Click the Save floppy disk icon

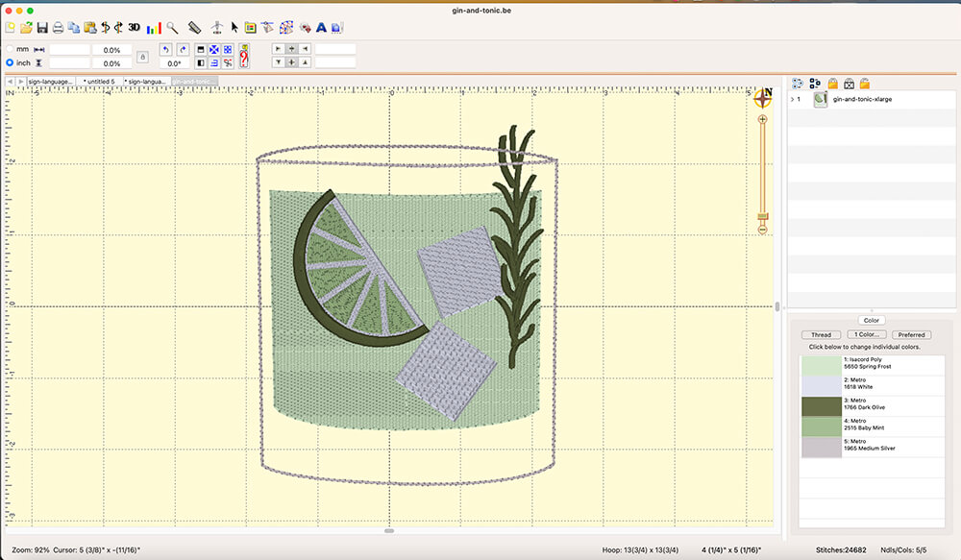pos(42,28)
